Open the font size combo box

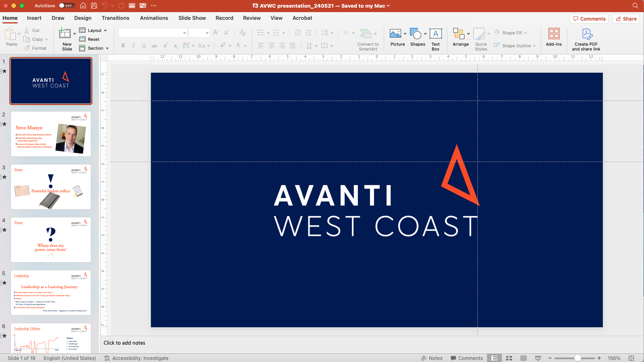point(199,33)
